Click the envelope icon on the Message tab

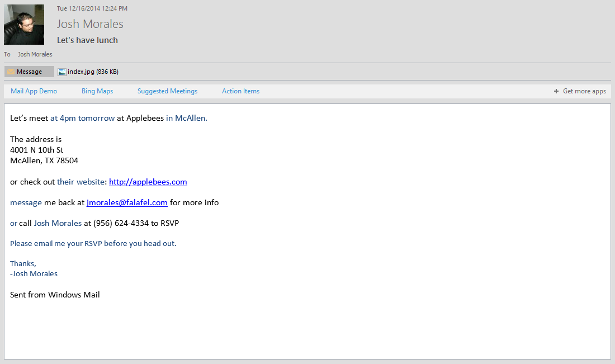pyautogui.click(x=10, y=72)
